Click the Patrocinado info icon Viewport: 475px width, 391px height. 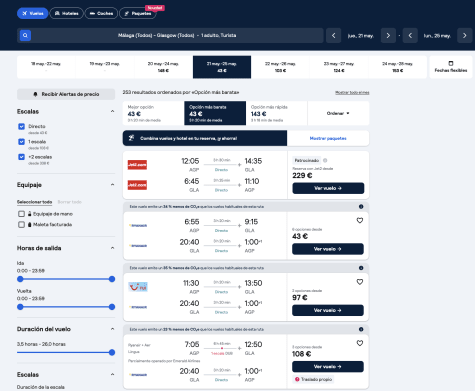[x=325, y=160]
